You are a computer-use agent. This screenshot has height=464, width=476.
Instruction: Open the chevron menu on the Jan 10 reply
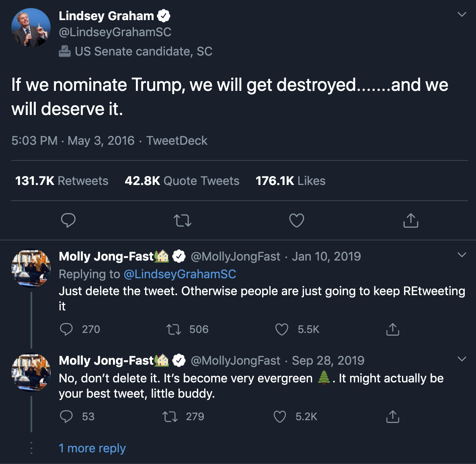coord(462,255)
